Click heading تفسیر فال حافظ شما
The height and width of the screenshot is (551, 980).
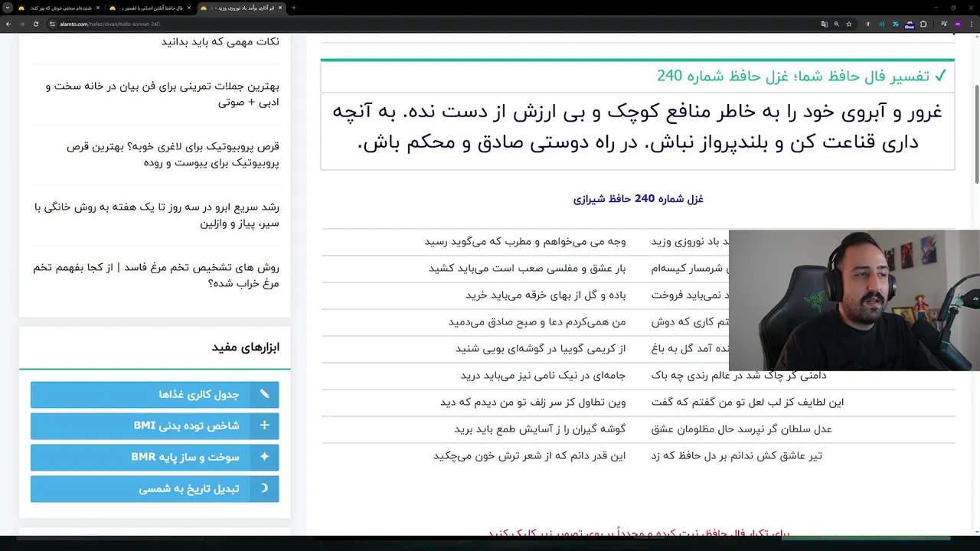[793, 76]
